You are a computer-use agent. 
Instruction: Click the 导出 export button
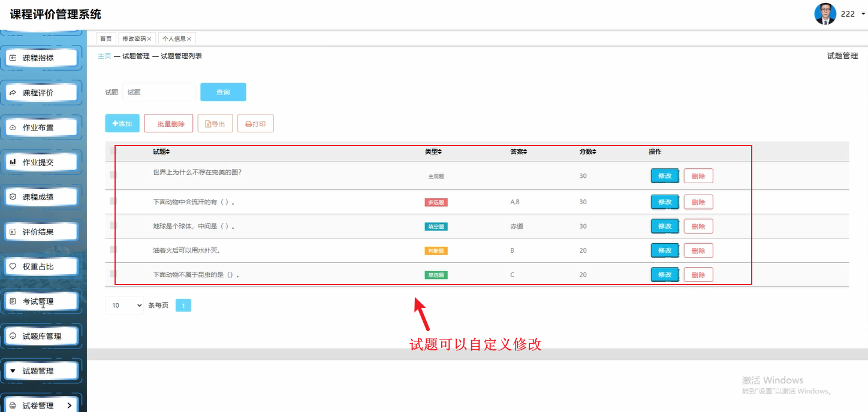pos(215,123)
